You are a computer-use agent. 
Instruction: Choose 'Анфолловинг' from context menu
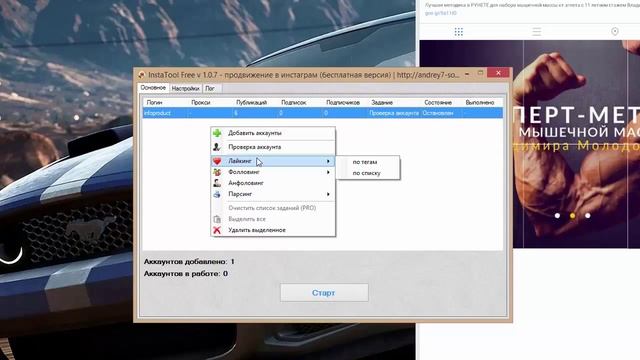tap(273, 183)
